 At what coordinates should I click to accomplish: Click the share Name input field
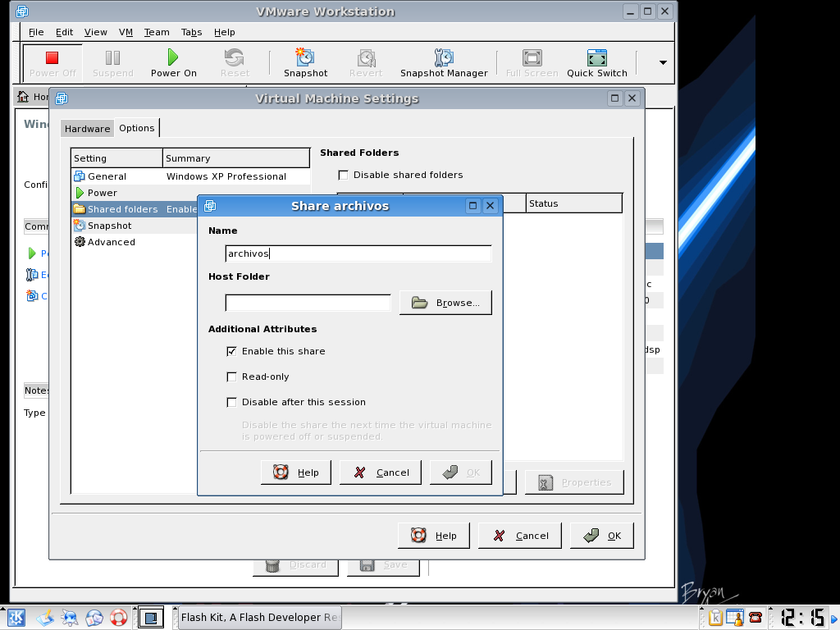pyautogui.click(x=358, y=253)
